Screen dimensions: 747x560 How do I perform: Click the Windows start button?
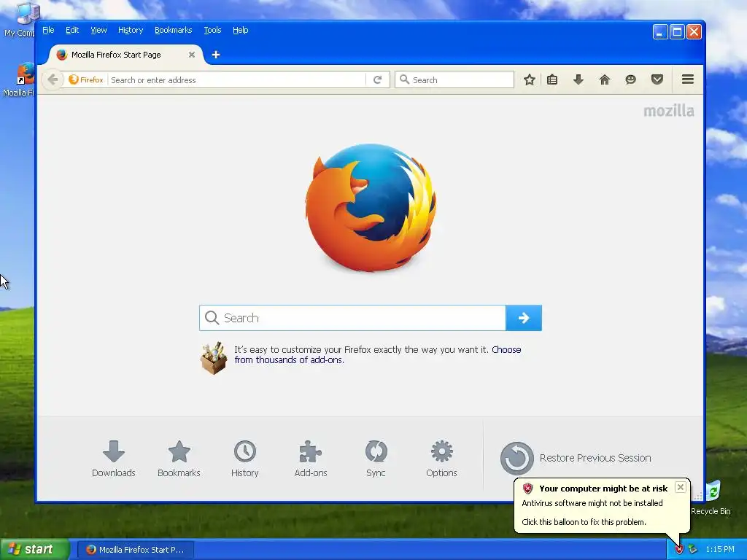click(35, 549)
